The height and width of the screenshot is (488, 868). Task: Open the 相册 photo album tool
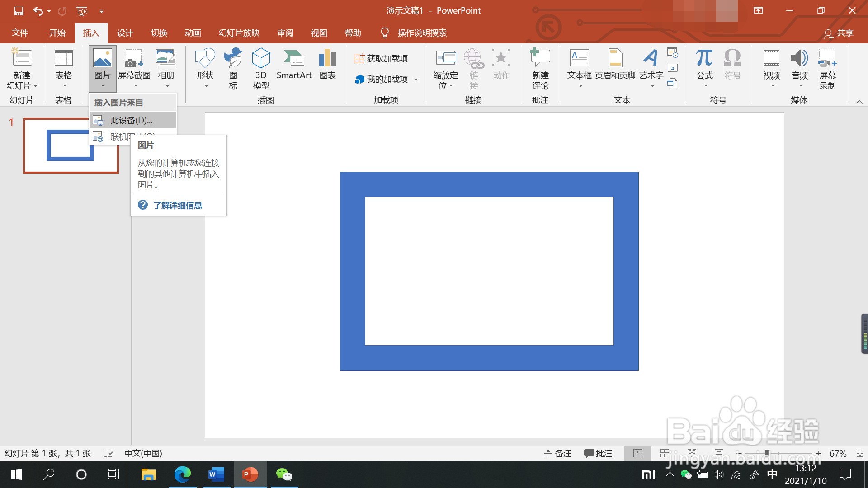tap(166, 68)
